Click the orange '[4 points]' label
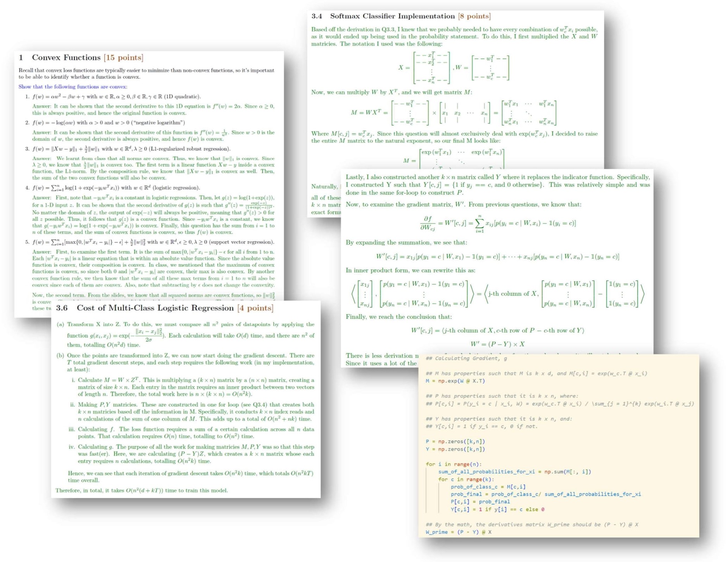Screen dimensions: 728x562 tap(255, 308)
